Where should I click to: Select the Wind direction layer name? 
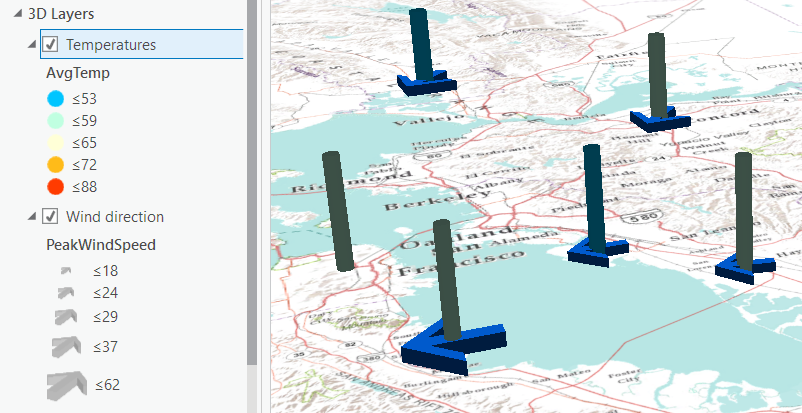pos(115,216)
